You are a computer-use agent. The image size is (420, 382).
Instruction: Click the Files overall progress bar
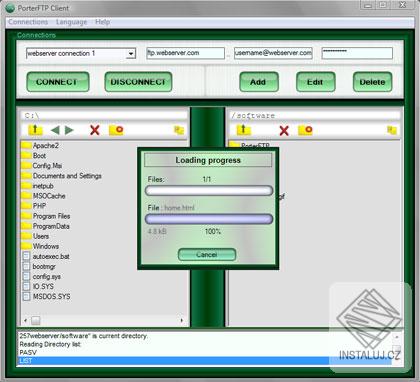[x=209, y=191]
